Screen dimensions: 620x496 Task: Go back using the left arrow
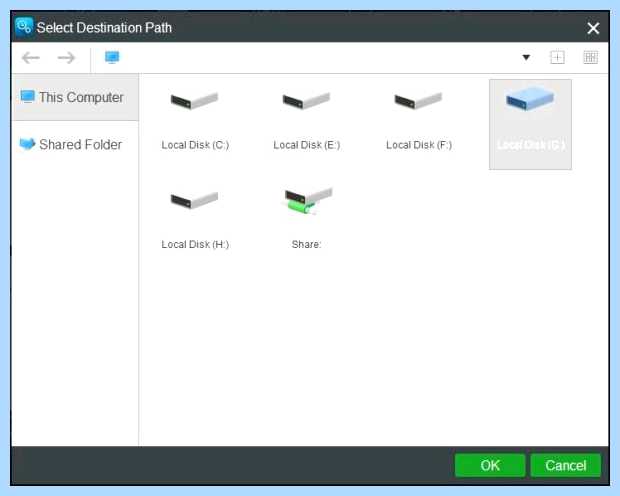coord(30,58)
